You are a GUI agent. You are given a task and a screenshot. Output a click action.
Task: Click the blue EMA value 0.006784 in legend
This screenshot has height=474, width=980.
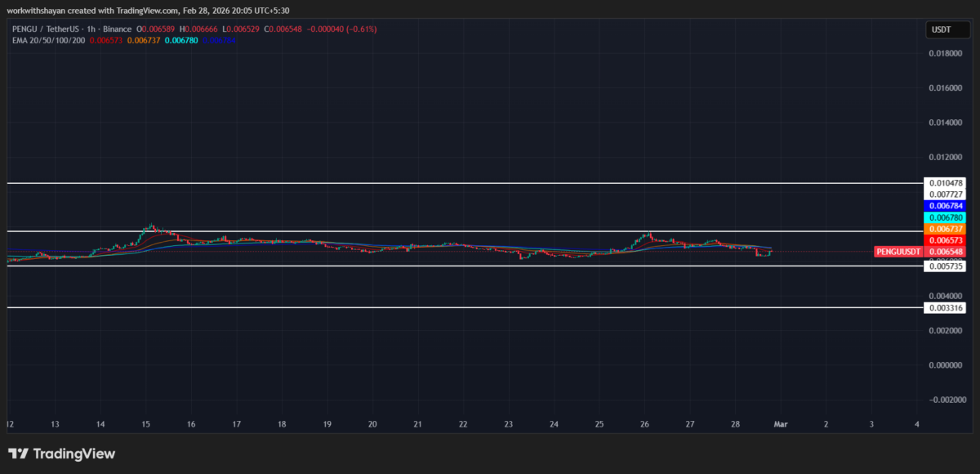click(x=217, y=39)
